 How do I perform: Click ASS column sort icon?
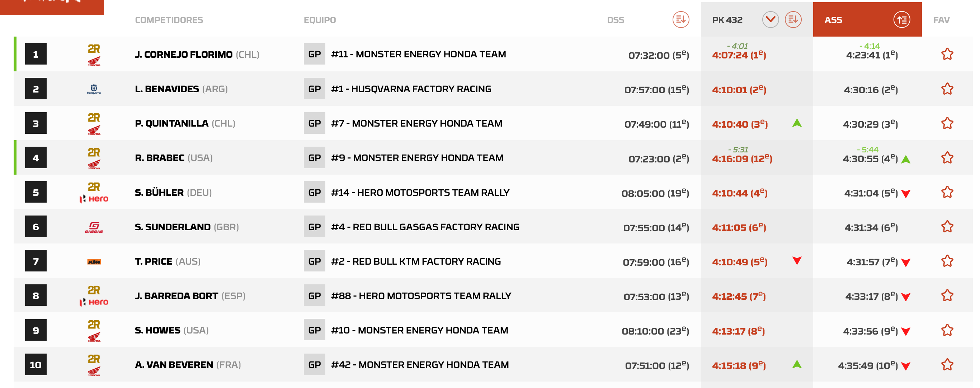(x=901, y=20)
